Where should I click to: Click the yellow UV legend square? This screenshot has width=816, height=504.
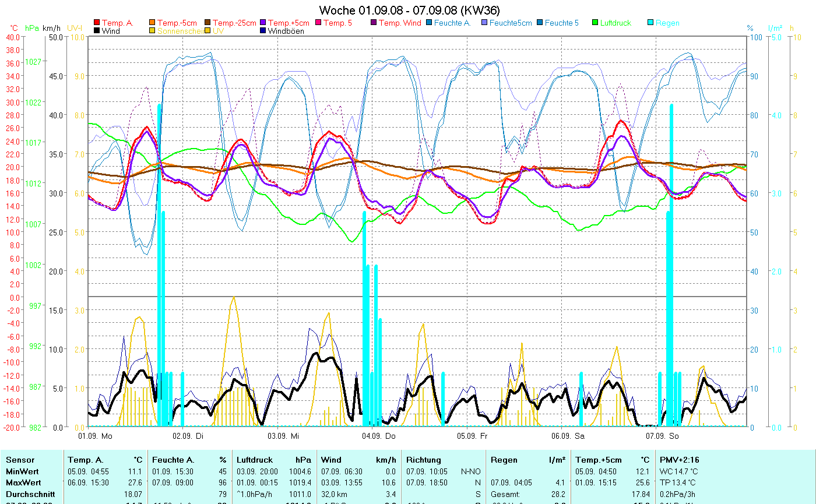(x=207, y=31)
